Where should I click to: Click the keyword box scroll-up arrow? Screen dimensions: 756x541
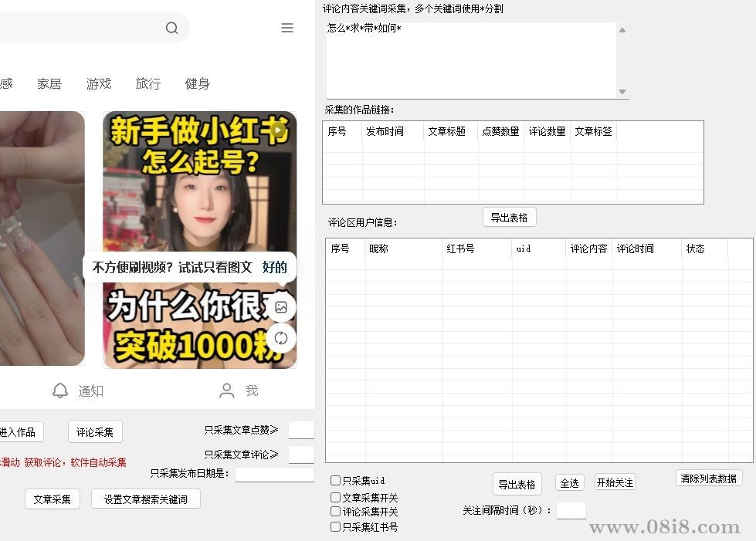click(x=622, y=29)
